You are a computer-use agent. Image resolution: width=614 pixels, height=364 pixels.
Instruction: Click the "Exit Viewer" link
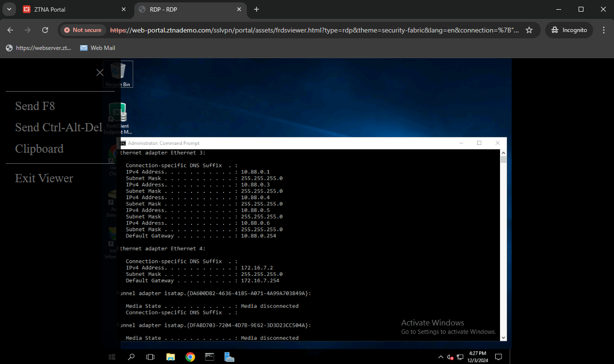44,178
